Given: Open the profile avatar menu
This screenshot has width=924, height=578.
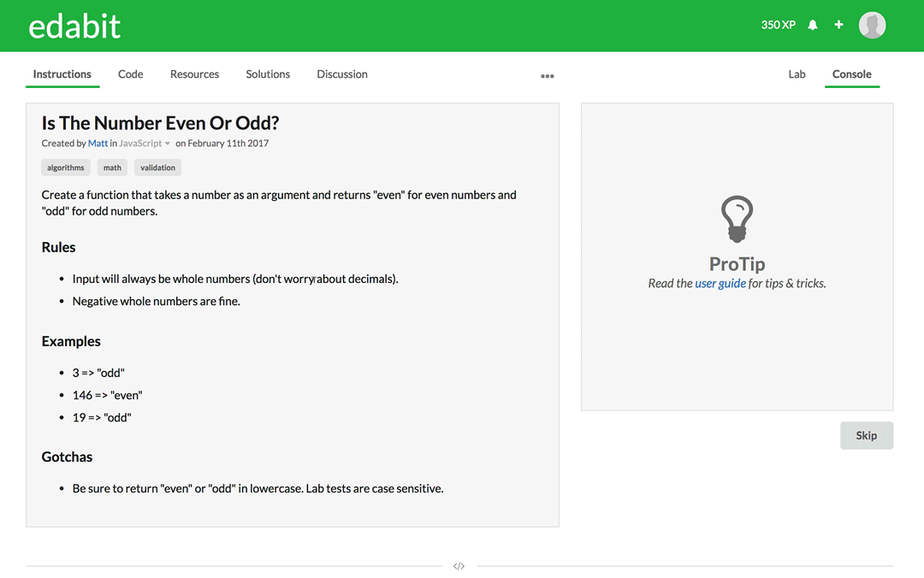Looking at the screenshot, I should (872, 25).
